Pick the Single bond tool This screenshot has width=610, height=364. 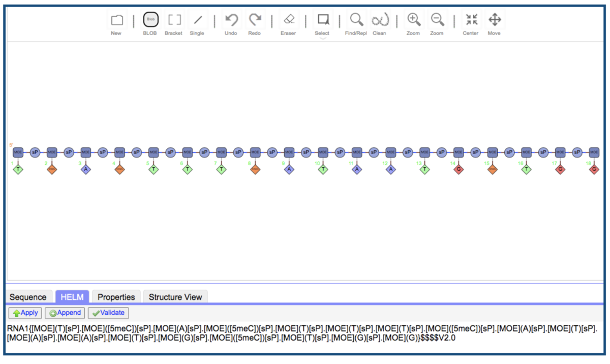point(198,20)
